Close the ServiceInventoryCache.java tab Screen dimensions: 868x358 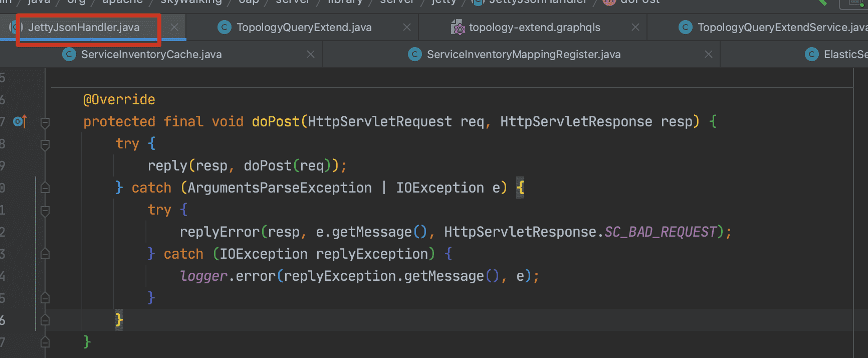click(x=311, y=55)
